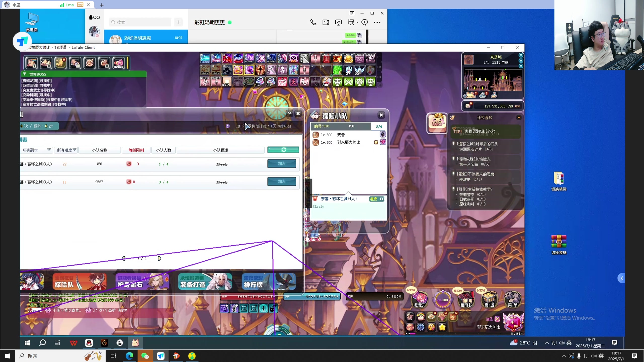The image size is (644, 362).
Task: Open the backpack icon in bottom bar
Action: click(x=410, y=327)
